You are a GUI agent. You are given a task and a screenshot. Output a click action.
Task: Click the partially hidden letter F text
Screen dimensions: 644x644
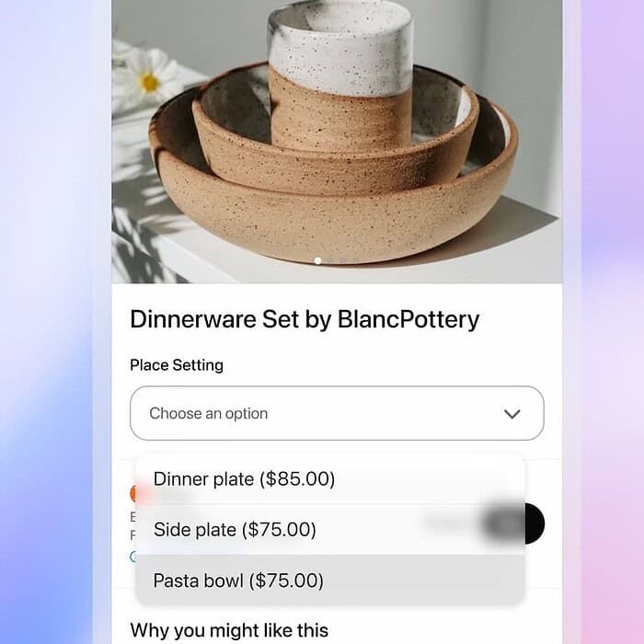tap(132, 535)
